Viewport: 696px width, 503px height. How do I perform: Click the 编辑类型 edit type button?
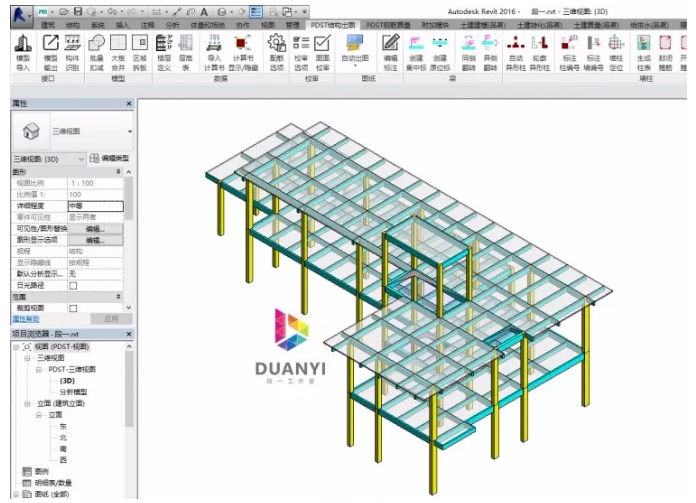(x=110, y=158)
